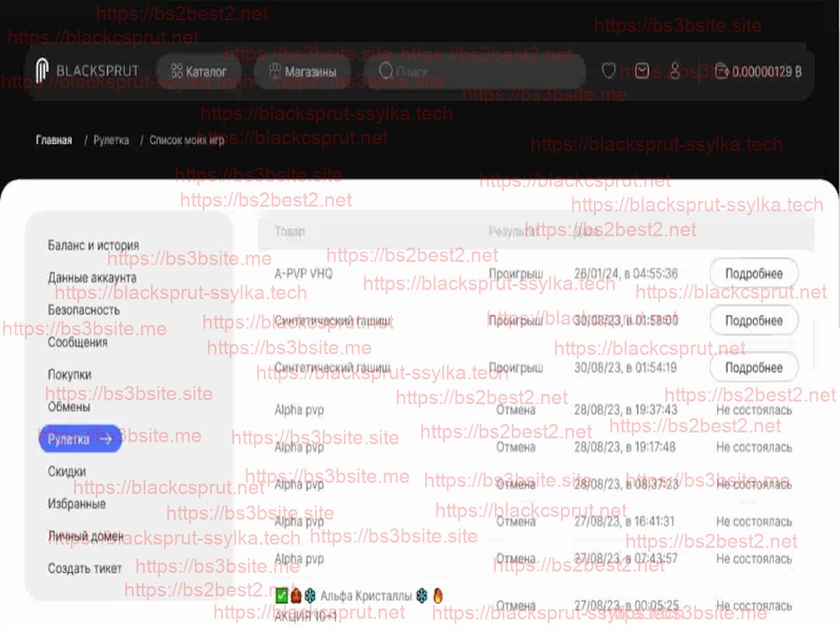Screen dimensions: 840x630
Task: Click date 27/08/23, в 16:41:31
Action: pos(624,521)
